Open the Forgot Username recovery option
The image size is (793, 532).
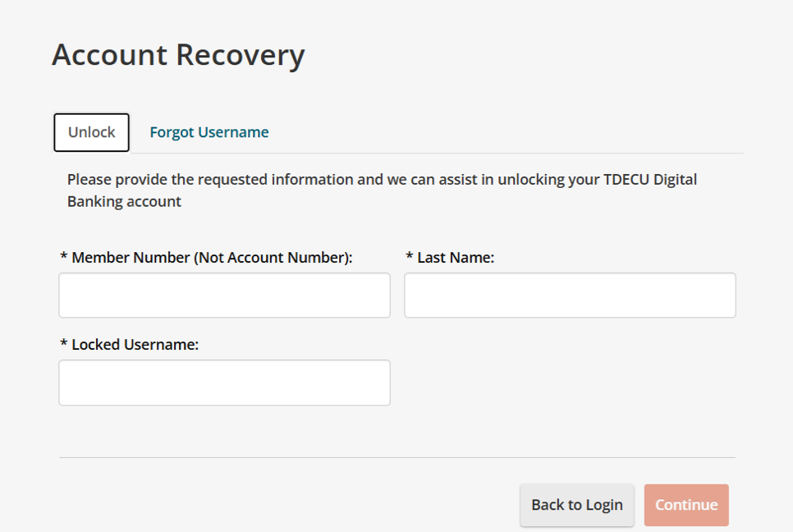click(209, 132)
